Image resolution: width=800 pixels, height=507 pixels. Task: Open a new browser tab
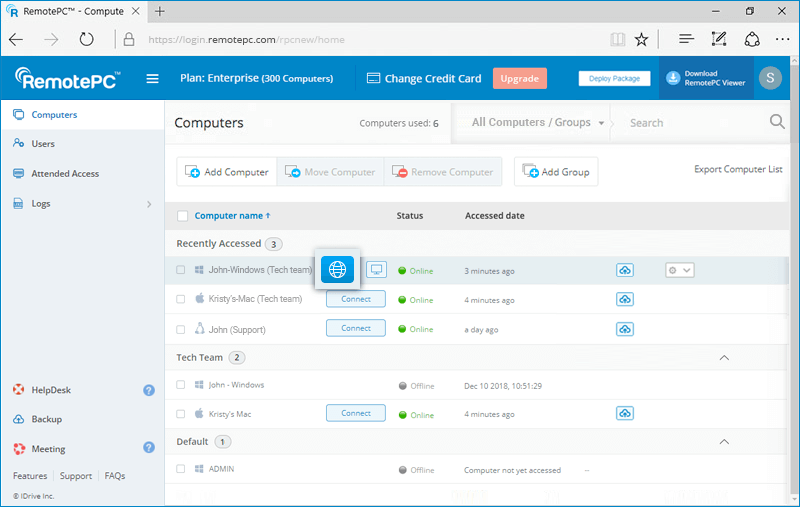160,11
